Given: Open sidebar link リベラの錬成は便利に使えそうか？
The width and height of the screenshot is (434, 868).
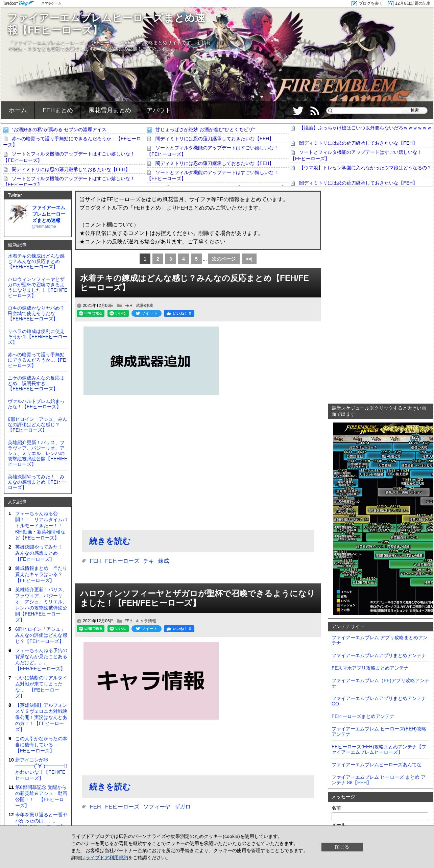Looking at the screenshot, I should pos(38,337).
